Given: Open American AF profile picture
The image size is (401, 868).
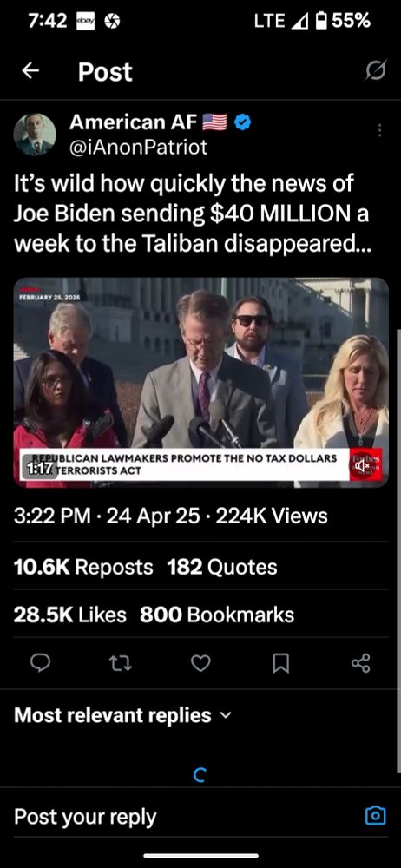Looking at the screenshot, I should click(x=35, y=135).
